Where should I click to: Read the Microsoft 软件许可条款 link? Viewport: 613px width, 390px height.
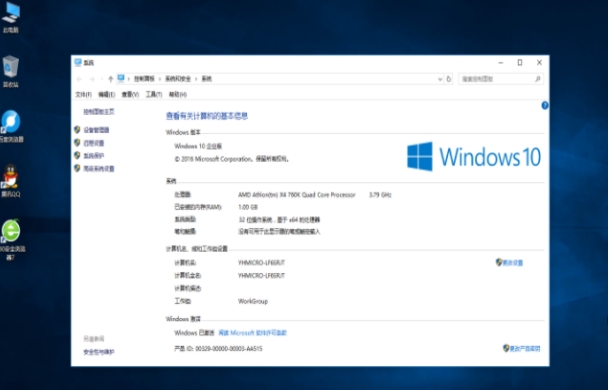coord(253,333)
